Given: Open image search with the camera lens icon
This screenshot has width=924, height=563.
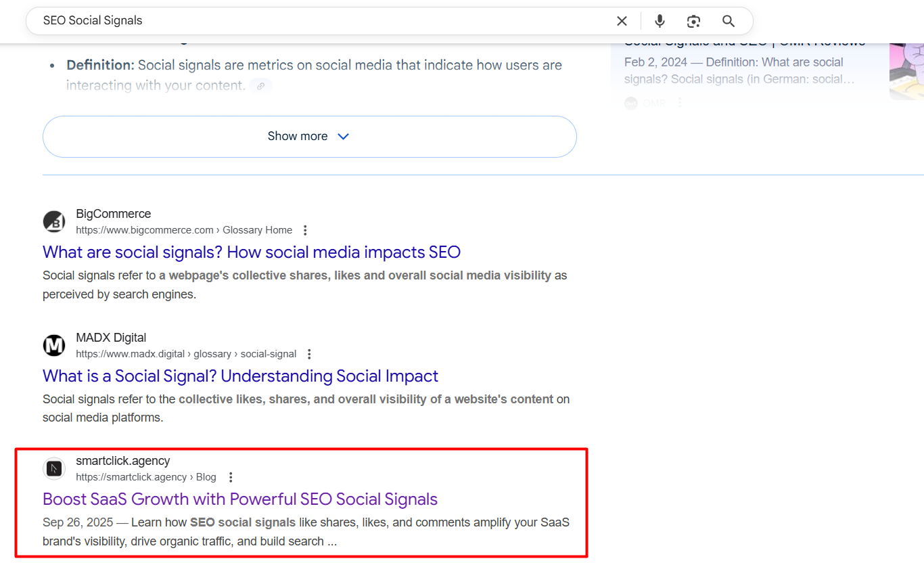Looking at the screenshot, I should pos(693,21).
